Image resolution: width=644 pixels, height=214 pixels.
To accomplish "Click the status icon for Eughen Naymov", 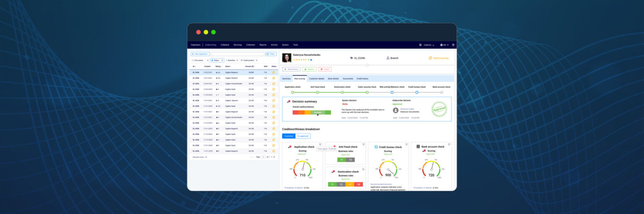I will tap(274, 101).
